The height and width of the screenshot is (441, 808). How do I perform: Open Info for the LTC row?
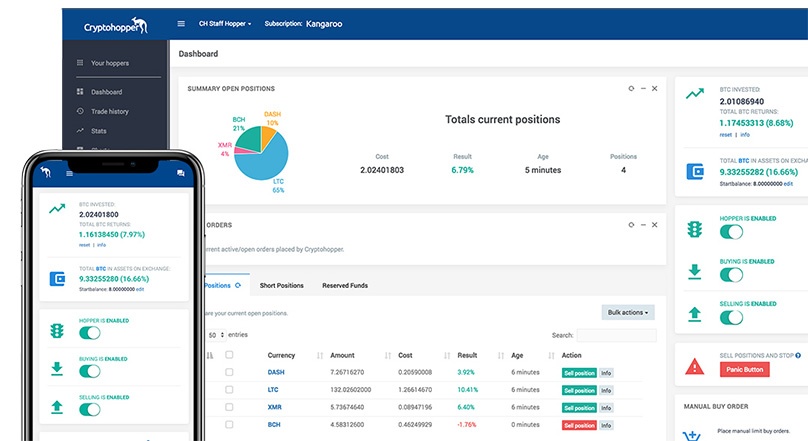606,391
